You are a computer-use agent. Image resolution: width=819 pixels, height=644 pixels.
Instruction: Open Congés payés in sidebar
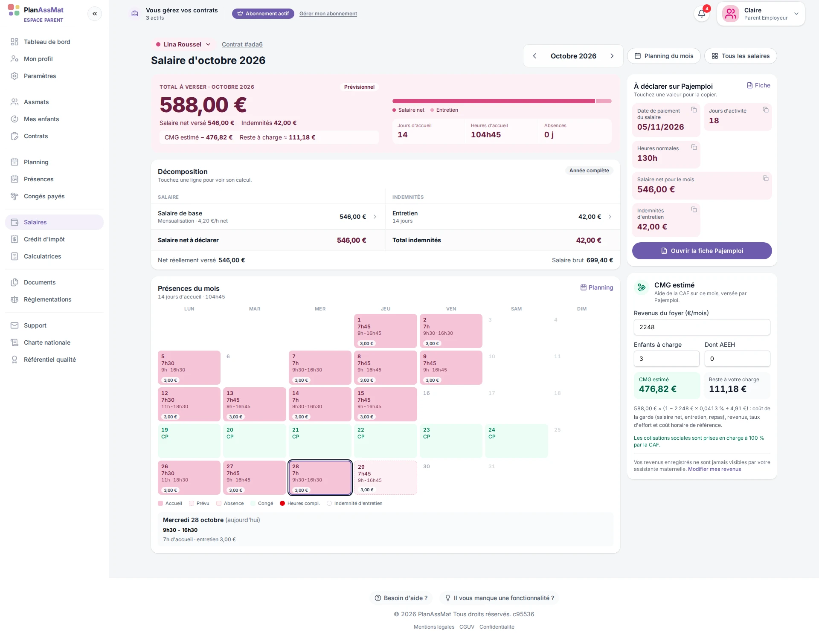pos(55,196)
